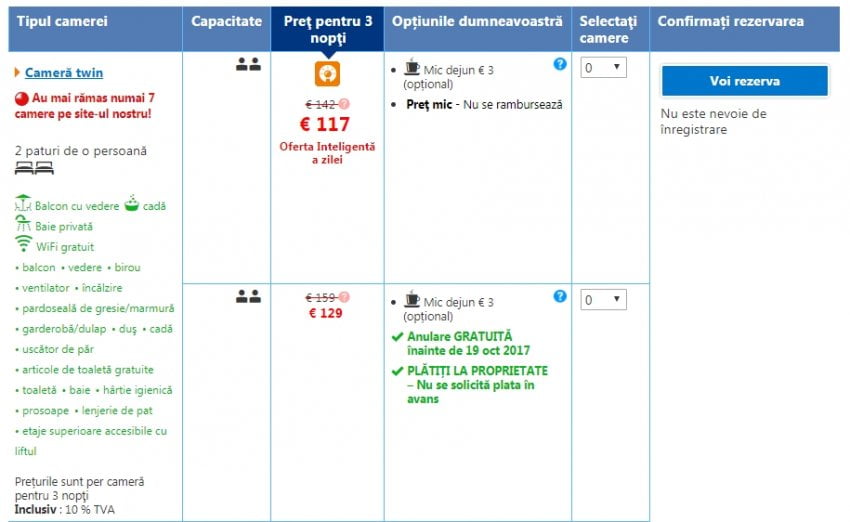Open the Cameră twin room link
The width and height of the screenshot is (850, 522).
click(64, 73)
